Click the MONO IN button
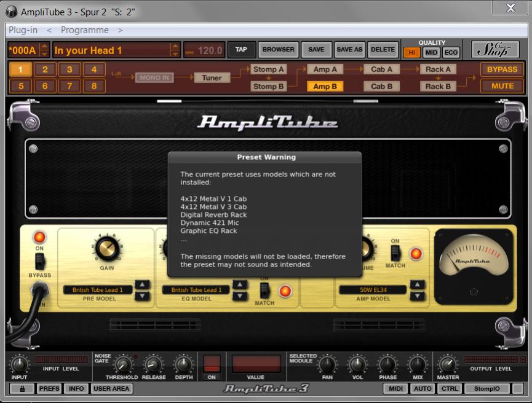The height and width of the screenshot is (403, 532). (x=154, y=77)
